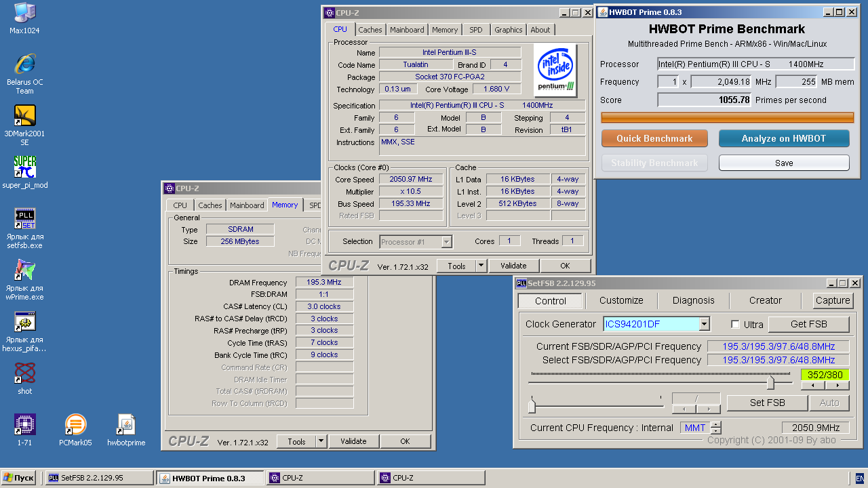Click the Intel Inside Pentium III logo

pos(555,70)
